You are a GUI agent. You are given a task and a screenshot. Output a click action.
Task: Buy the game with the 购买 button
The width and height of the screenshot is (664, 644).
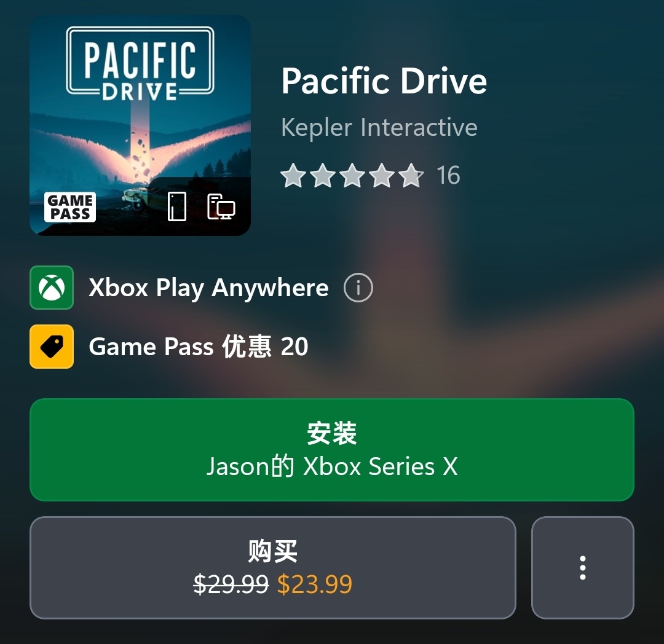273,568
